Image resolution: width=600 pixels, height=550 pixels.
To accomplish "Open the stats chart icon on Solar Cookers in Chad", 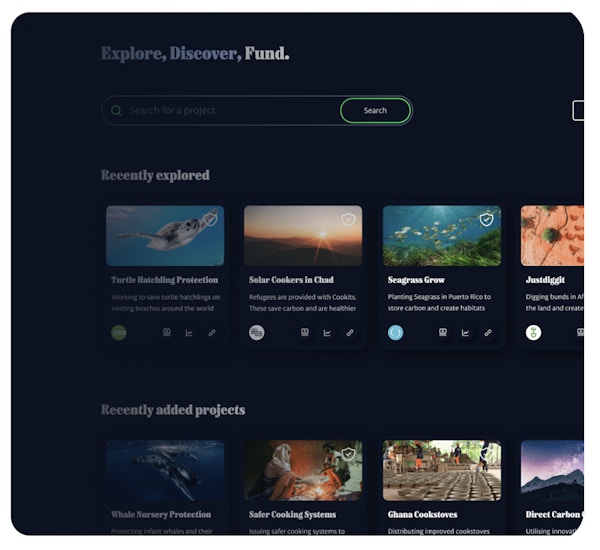I will tap(327, 333).
